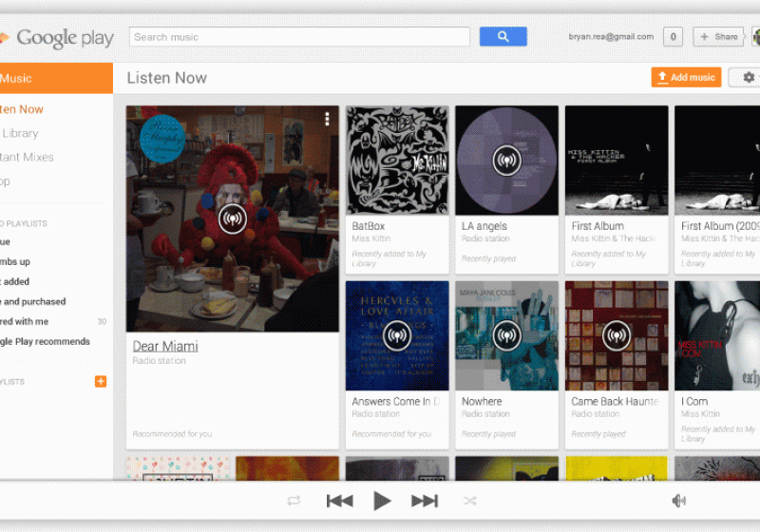Open the settings gear menu

tap(749, 78)
